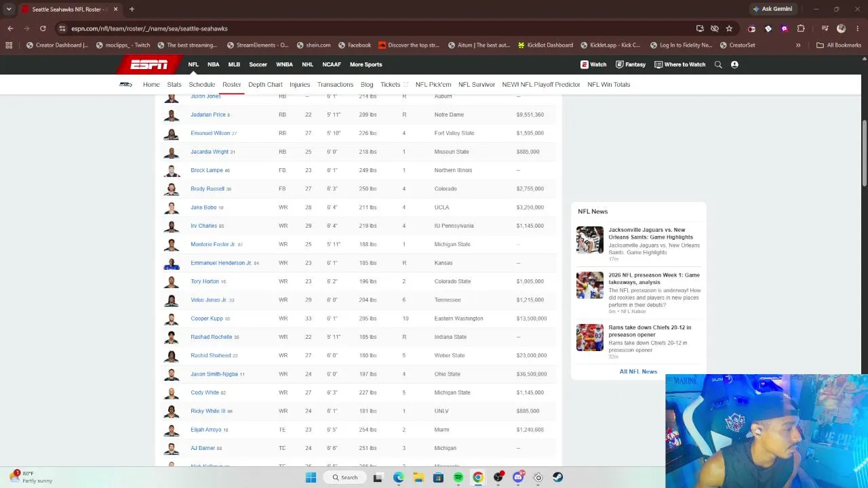Open Microsoft Edge from the taskbar
868x488 pixels.
tap(399, 477)
